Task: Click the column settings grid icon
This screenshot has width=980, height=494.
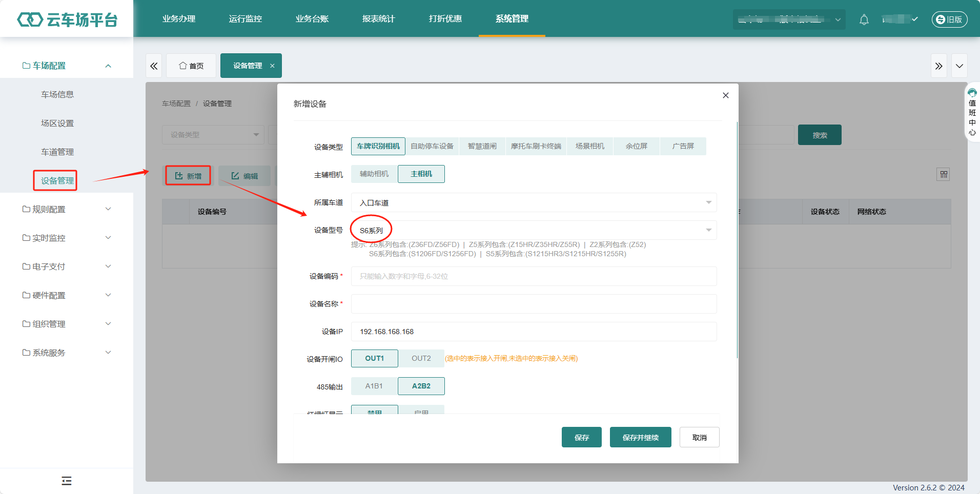Action: pos(944,174)
